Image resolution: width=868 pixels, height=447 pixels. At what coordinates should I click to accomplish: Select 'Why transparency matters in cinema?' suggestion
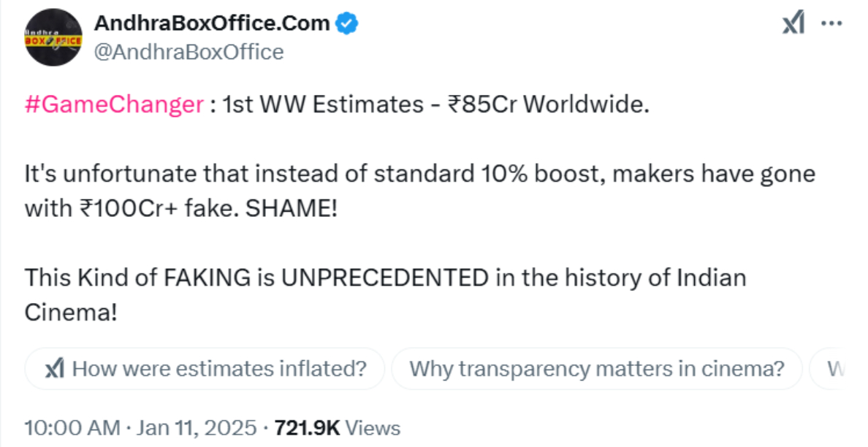click(x=597, y=368)
